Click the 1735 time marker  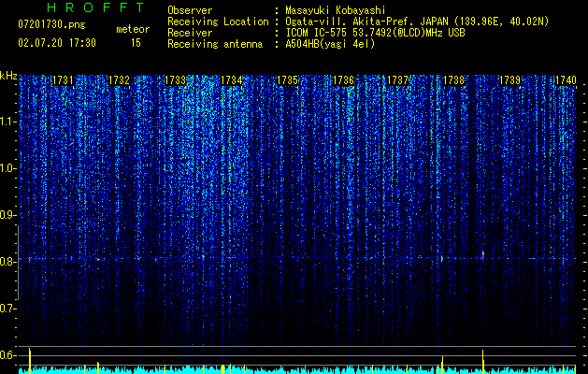(287, 79)
